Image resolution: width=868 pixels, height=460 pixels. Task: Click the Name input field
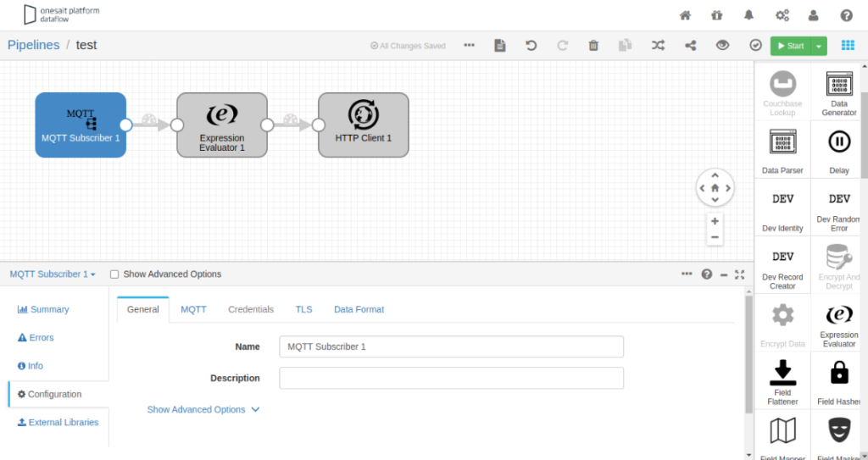[451, 346]
